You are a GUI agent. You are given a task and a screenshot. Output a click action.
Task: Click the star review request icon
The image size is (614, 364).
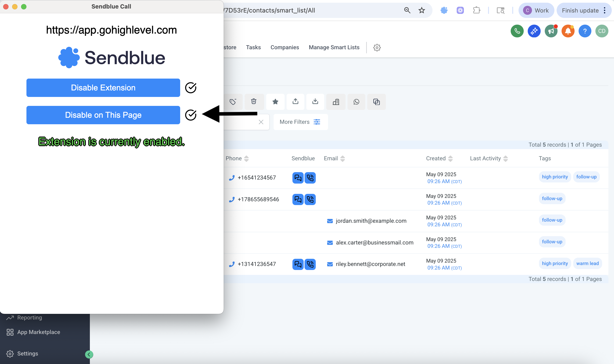pos(275,102)
